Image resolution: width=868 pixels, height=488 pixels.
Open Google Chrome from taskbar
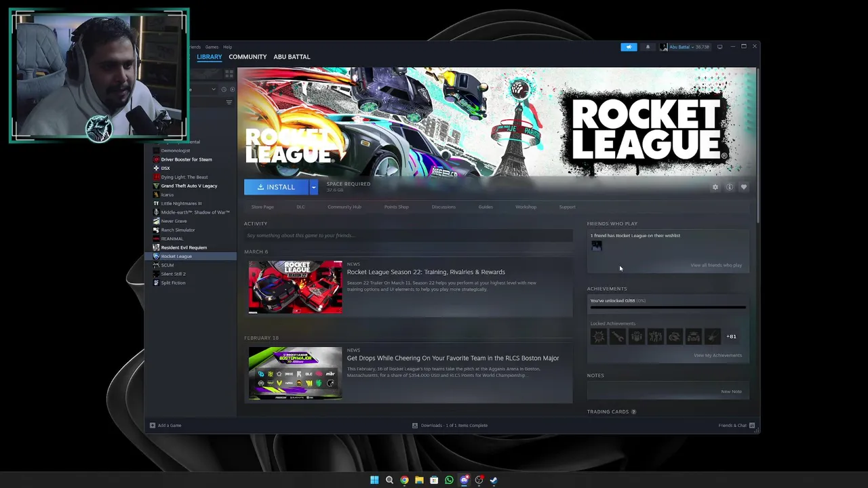coord(404,480)
